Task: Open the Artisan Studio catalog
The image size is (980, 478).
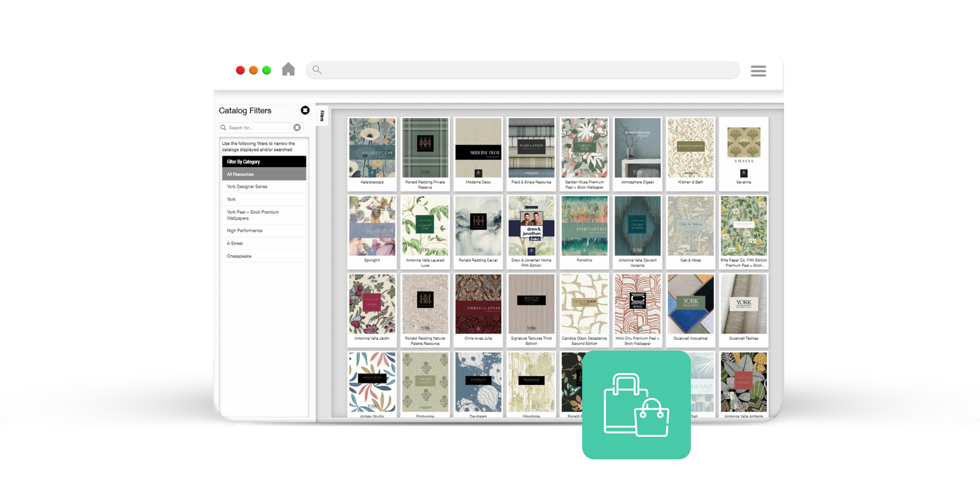Action: point(372,384)
